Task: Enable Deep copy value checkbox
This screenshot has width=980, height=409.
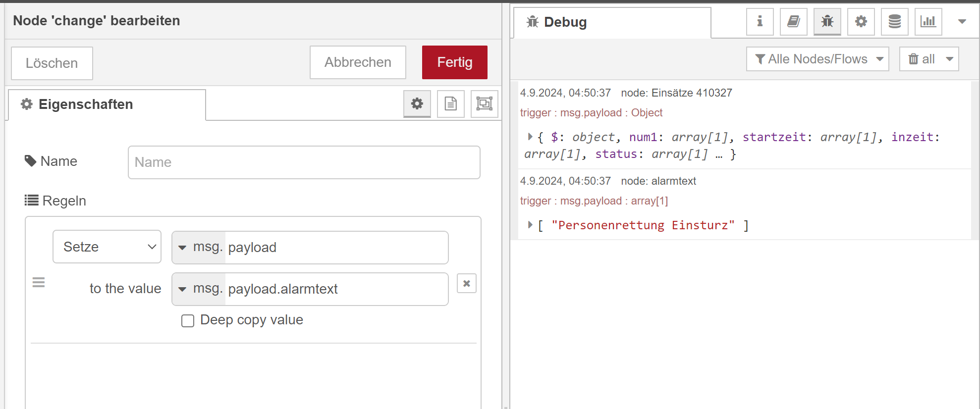Action: (x=188, y=321)
